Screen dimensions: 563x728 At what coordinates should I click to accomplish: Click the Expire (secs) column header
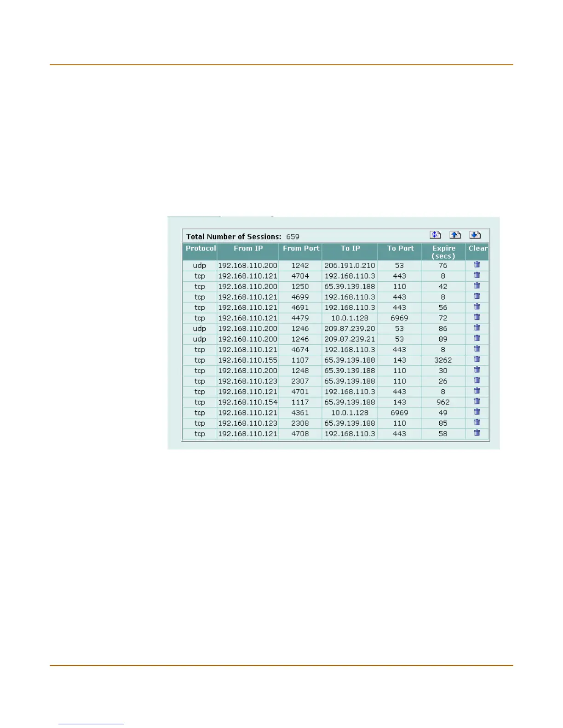[443, 252]
